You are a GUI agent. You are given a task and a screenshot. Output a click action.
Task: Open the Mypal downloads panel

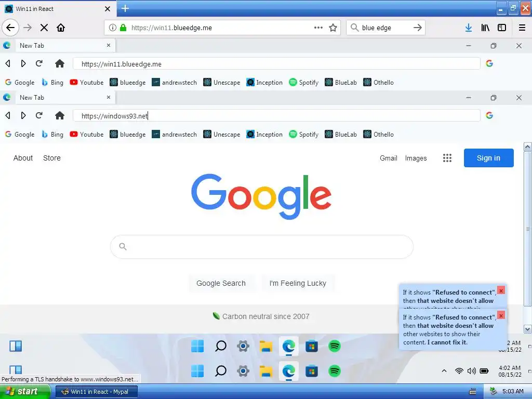point(469,28)
